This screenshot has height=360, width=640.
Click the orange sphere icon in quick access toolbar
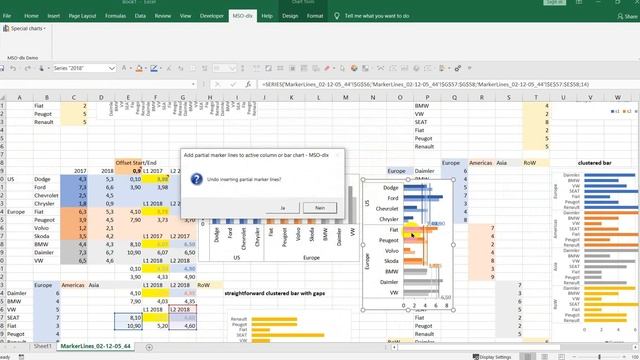354,68
